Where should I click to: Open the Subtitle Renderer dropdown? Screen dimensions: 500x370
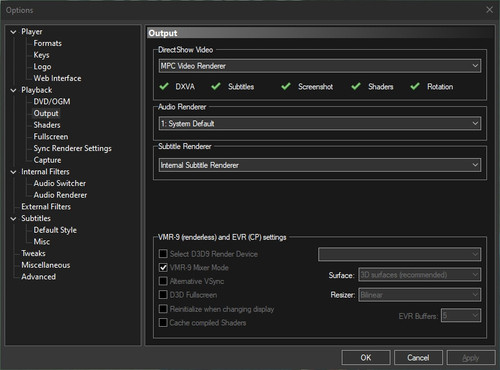(320, 165)
